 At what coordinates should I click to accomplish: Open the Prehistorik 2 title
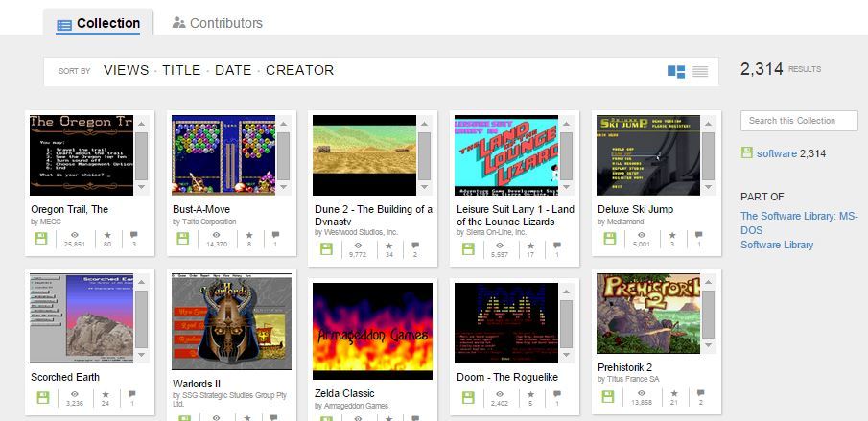tap(625, 367)
